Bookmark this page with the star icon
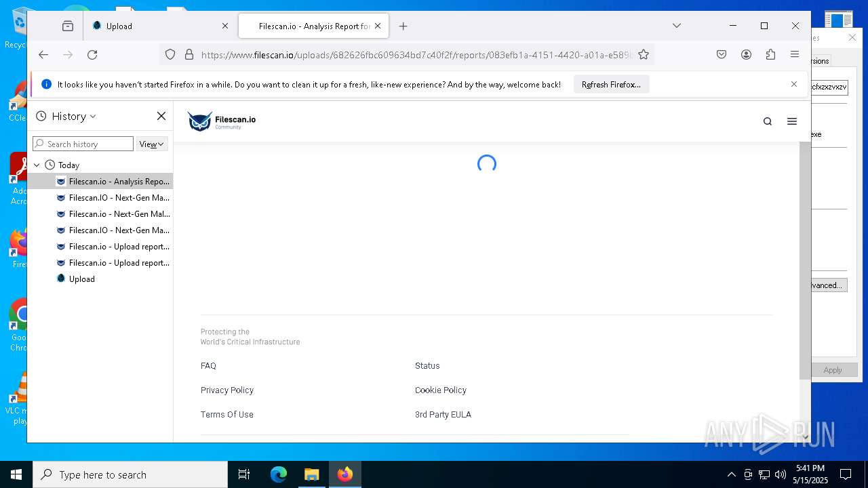 click(x=644, y=55)
